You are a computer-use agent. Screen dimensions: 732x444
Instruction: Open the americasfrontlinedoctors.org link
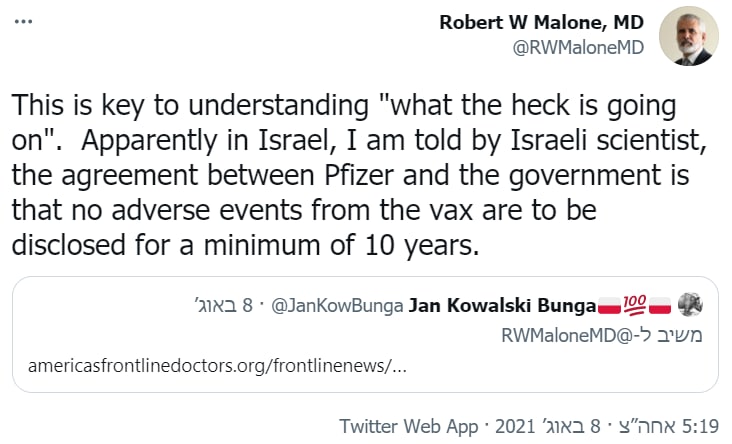click(219, 363)
